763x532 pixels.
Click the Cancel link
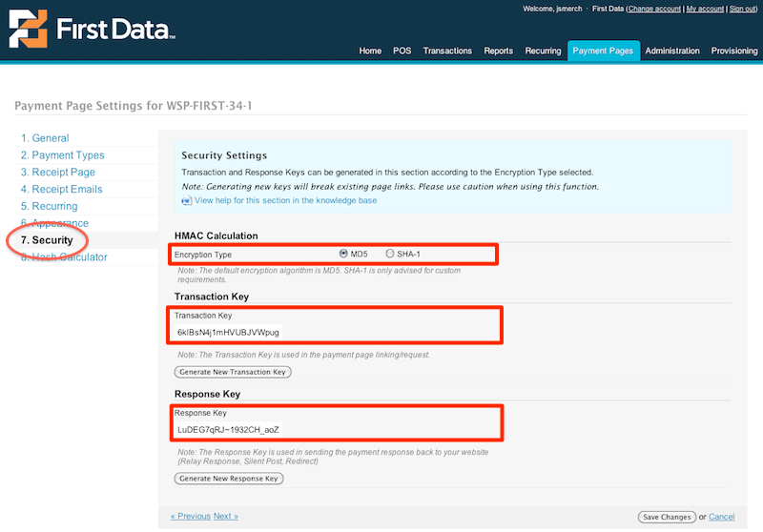[721, 517]
